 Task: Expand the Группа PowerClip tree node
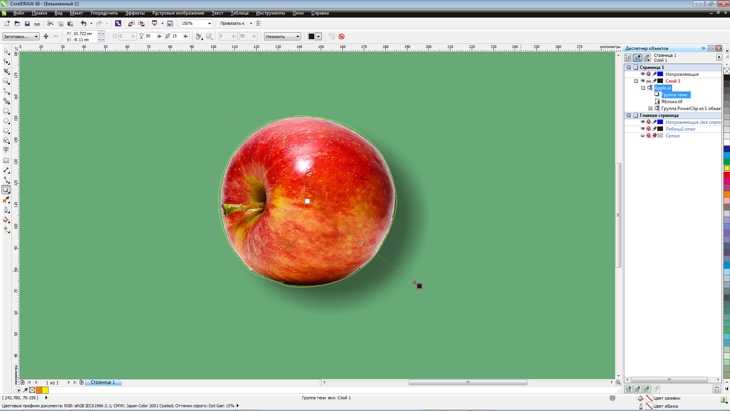coord(650,108)
